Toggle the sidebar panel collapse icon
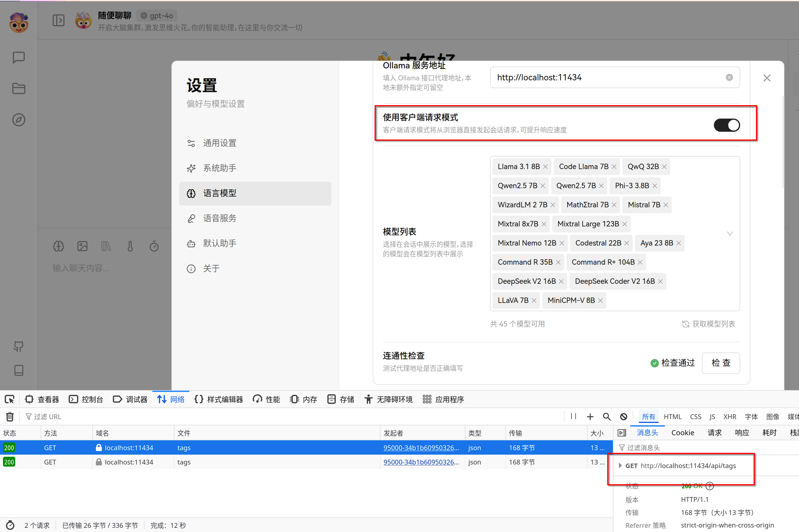The height and width of the screenshot is (532, 799). pos(58,20)
